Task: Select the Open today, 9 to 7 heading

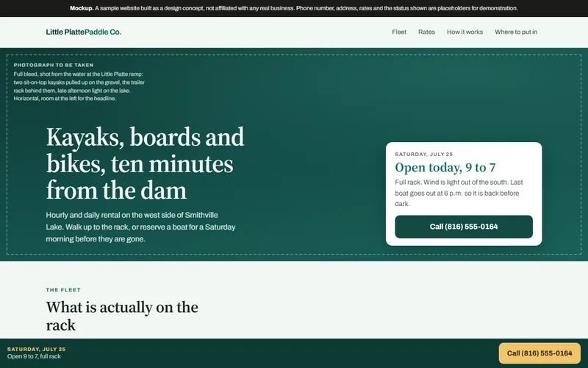Action: 445,168
